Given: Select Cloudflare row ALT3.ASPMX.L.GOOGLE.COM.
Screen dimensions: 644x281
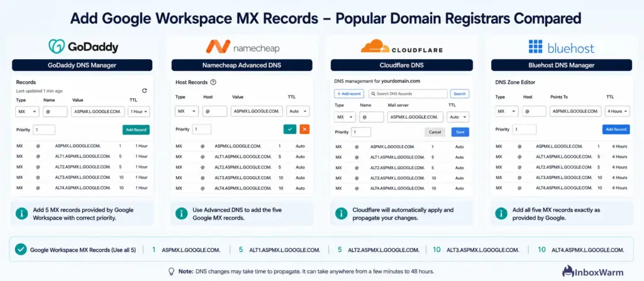Looking at the screenshot, I should pyautogui.click(x=401, y=178).
